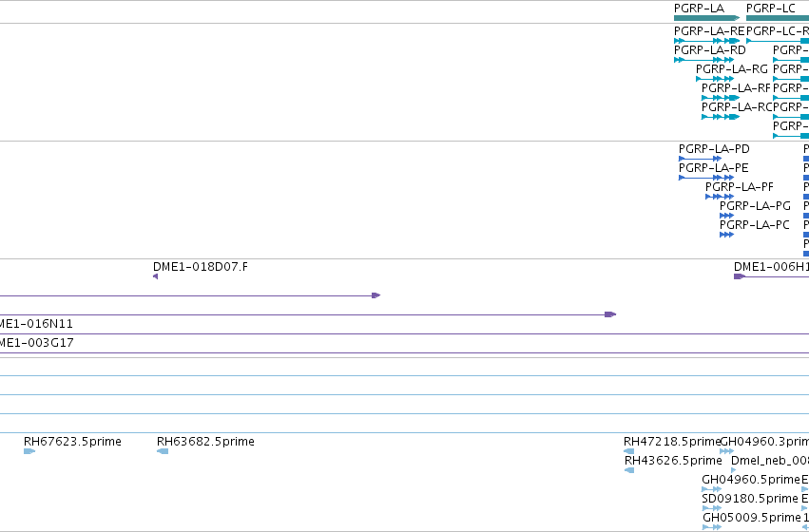Click the PGRP-LC gene label
Viewport: 809px width, 532px height.
coord(771,9)
